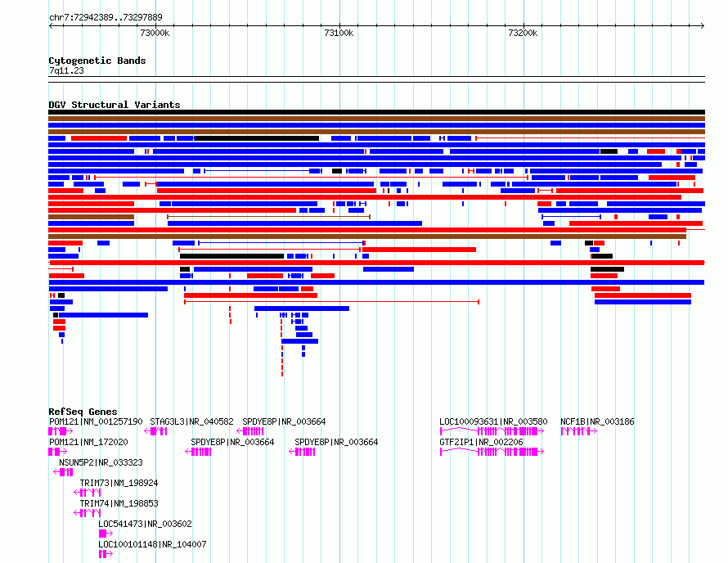Click the magenta gene model under LOC100093631|NR_003580

(x=492, y=431)
